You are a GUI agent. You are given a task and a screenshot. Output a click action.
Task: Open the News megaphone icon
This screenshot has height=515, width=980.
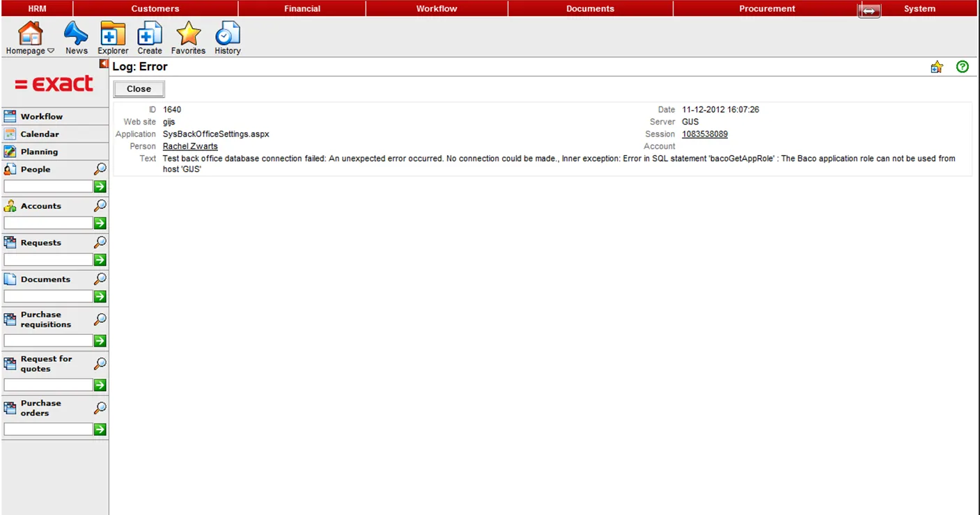click(x=76, y=34)
